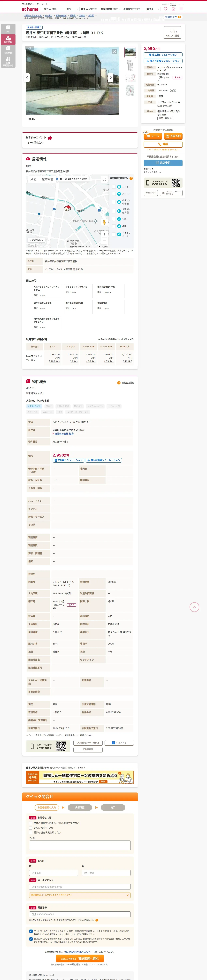Open 坂井市 breadcrumb link
Image resolution: width=207 pixels, height=980 pixels.
click(x=82, y=16)
